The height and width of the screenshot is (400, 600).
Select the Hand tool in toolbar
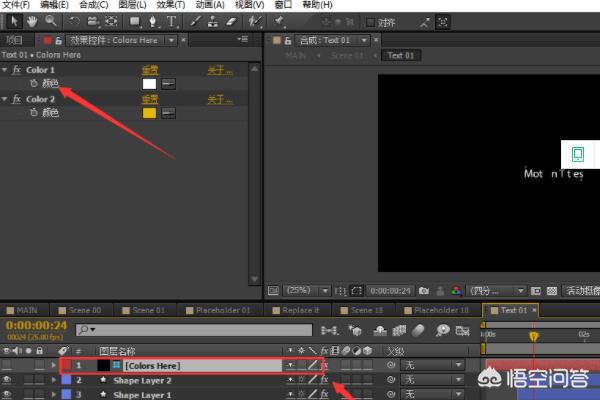pos(31,20)
